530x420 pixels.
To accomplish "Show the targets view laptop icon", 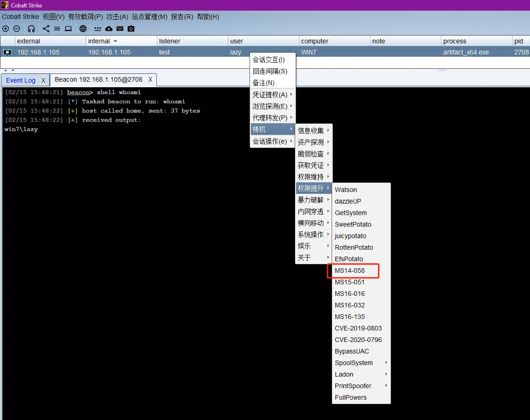I will [x=68, y=29].
